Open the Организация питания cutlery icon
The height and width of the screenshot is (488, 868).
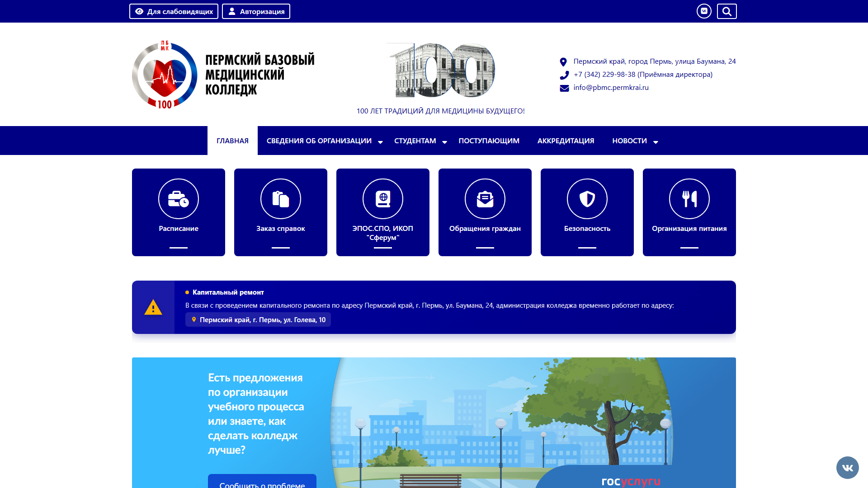pyautogui.click(x=689, y=199)
